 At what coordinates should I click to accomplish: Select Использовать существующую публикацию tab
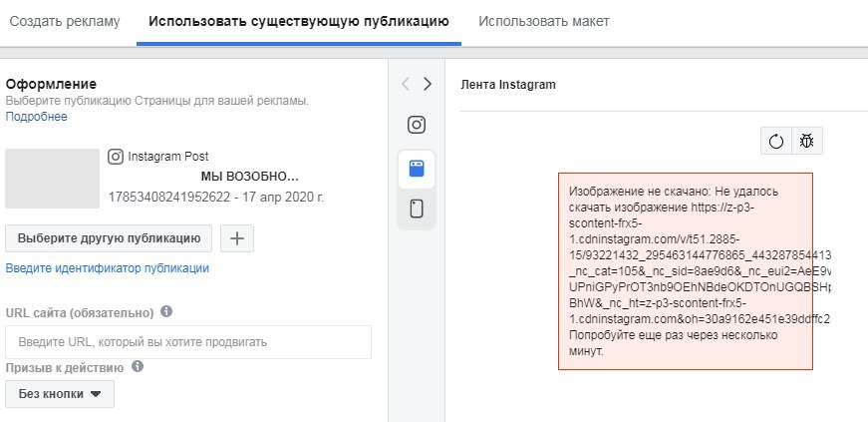click(298, 21)
